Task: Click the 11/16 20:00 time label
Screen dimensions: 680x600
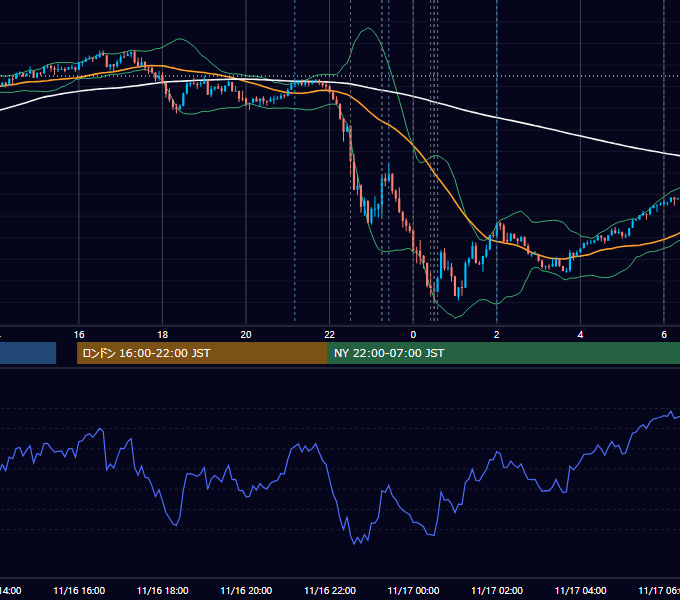Action: click(246, 590)
